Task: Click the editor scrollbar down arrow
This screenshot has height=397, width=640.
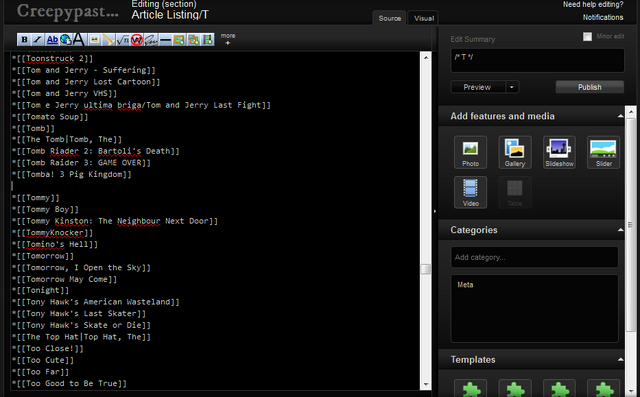Action: (x=426, y=384)
